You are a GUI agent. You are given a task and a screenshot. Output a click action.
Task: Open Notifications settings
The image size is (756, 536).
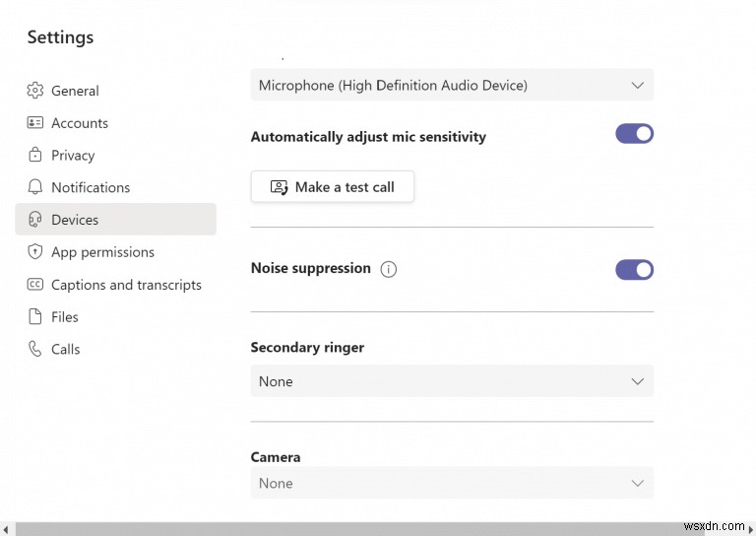tap(116, 187)
